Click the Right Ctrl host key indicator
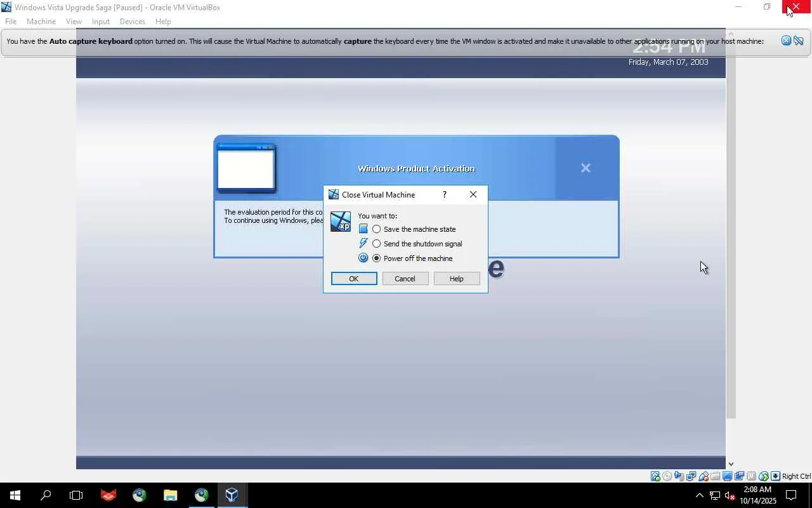 point(796,476)
